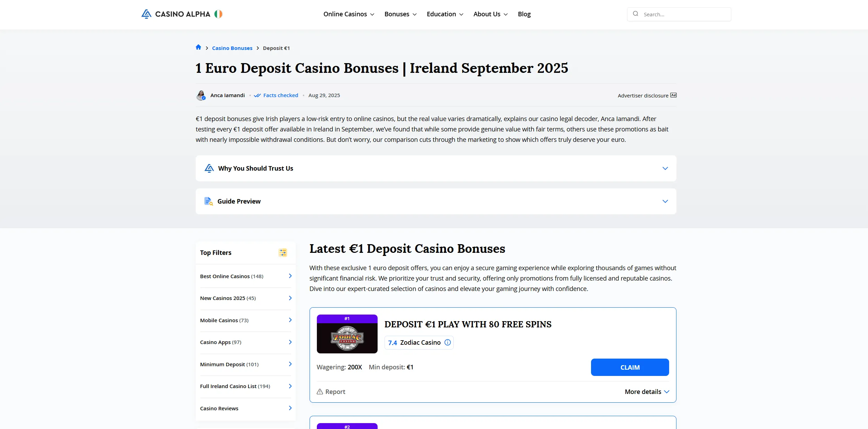Click the Top Filters heading

click(x=216, y=252)
